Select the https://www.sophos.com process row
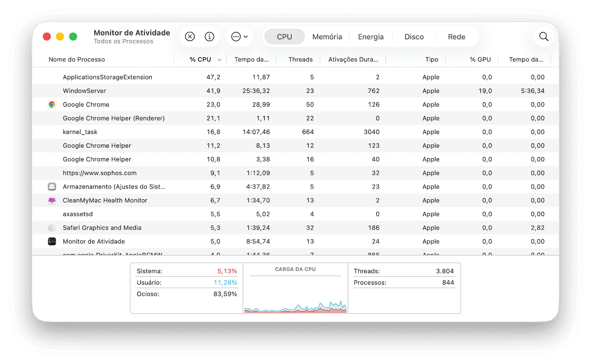591x364 pixels. [x=295, y=173]
